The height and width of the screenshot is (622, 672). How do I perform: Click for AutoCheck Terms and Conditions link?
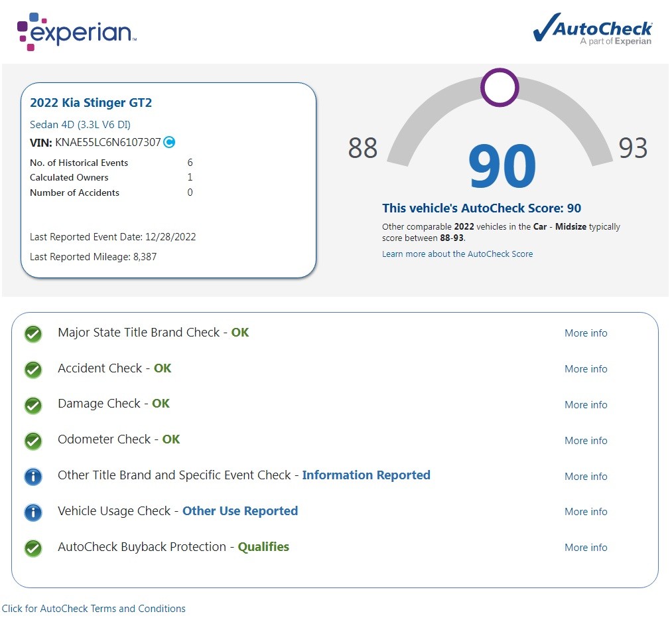(x=94, y=609)
